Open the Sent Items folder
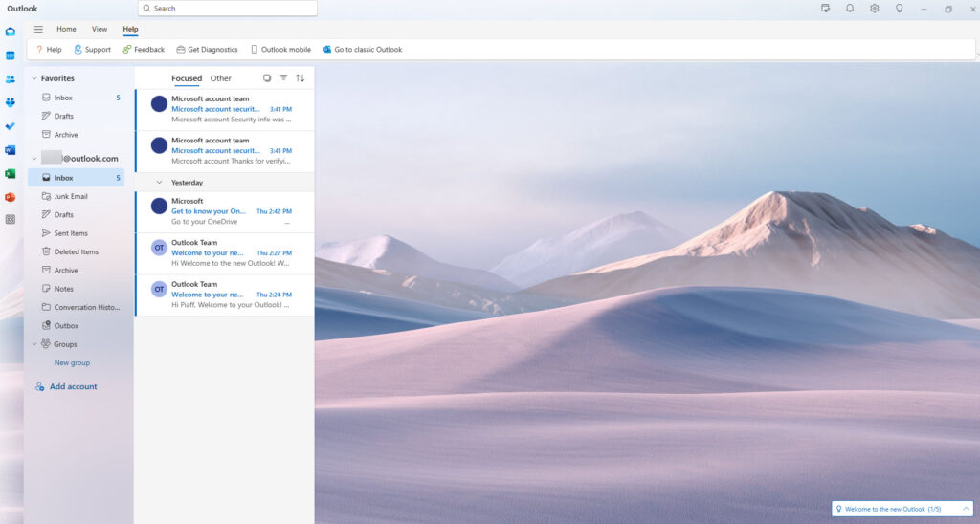This screenshot has height=524, width=980. tap(77, 233)
